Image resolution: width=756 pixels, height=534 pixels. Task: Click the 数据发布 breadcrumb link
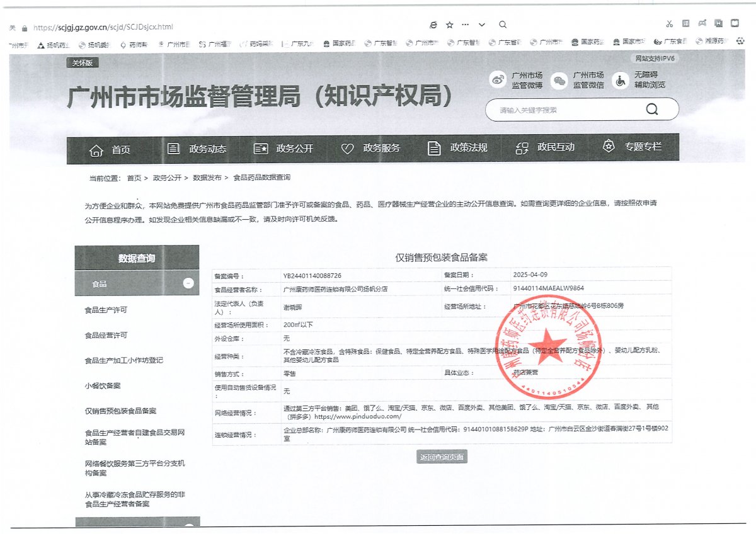click(x=207, y=178)
